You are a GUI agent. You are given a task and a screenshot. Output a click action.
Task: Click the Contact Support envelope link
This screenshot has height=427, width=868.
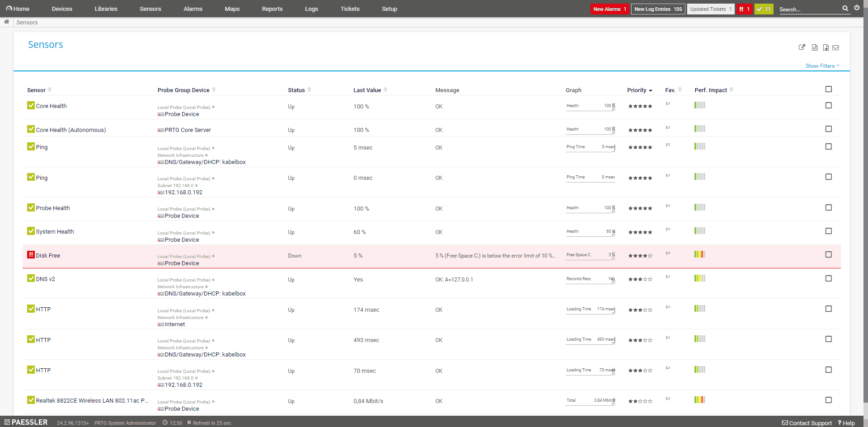807,423
